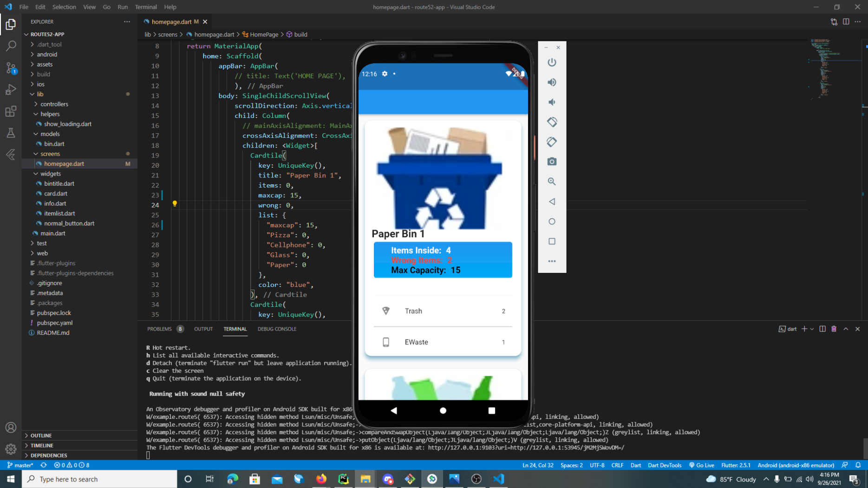The height and width of the screenshot is (488, 868).
Task: Rotate the emulator left
Action: tap(552, 122)
